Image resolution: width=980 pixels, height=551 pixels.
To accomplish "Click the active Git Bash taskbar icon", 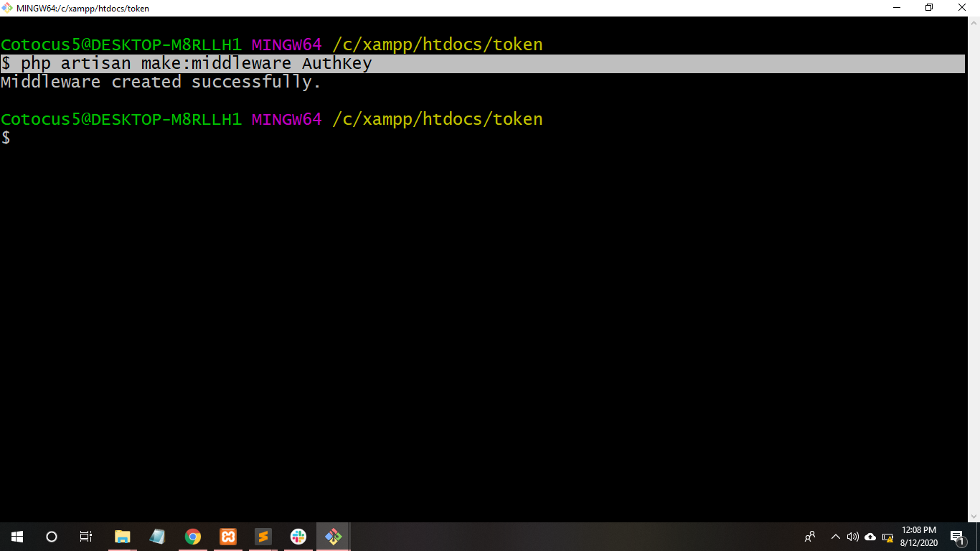I will click(333, 537).
